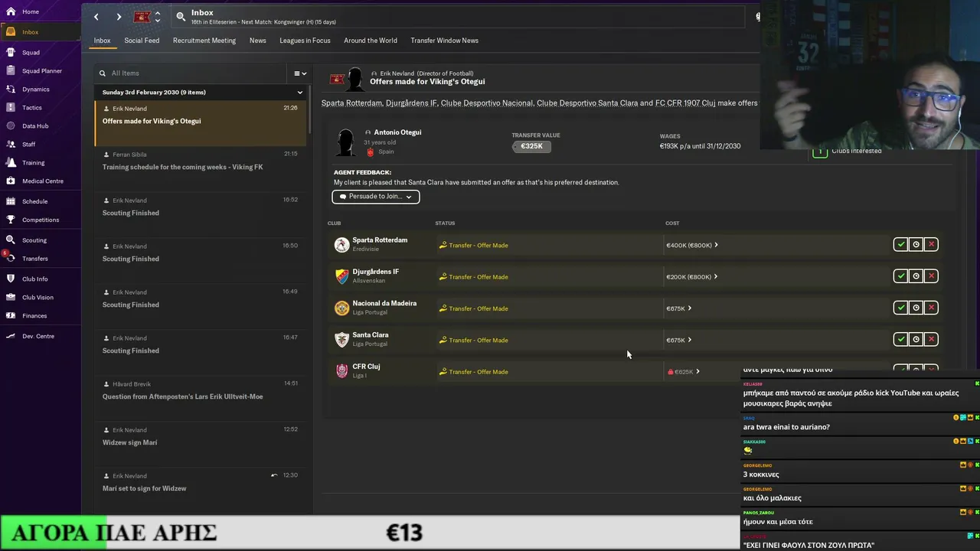Viewport: 980px width, 551px height.
Task: Click the search magnifier icon in the top bar
Action: pyautogui.click(x=181, y=16)
